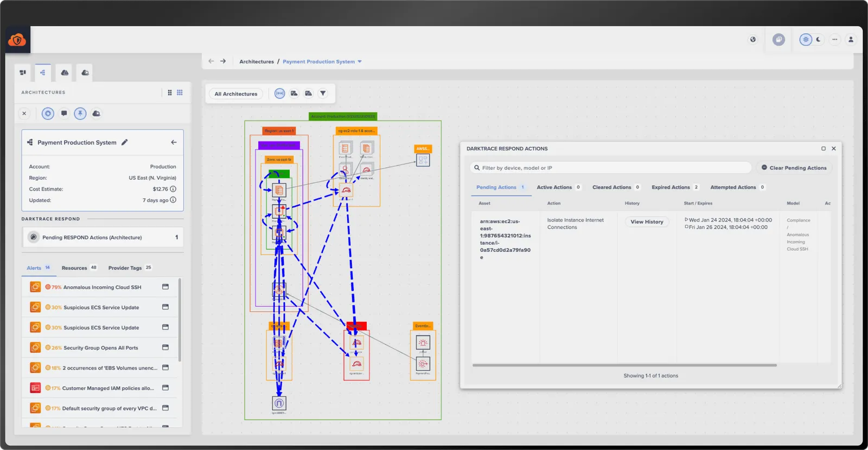Viewport: 868px width, 450px height.
Task: Open the dashboard view tab in sidebar
Action: 23,73
